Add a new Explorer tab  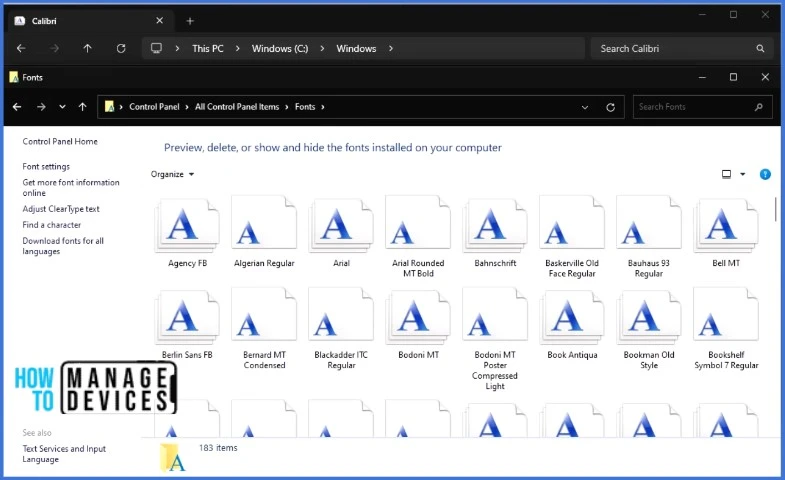190,21
